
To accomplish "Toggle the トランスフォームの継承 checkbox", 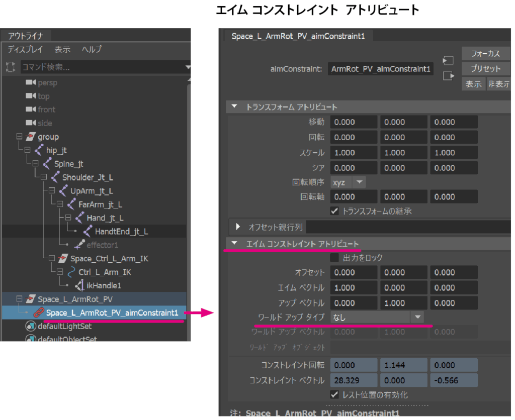I will [x=334, y=211].
